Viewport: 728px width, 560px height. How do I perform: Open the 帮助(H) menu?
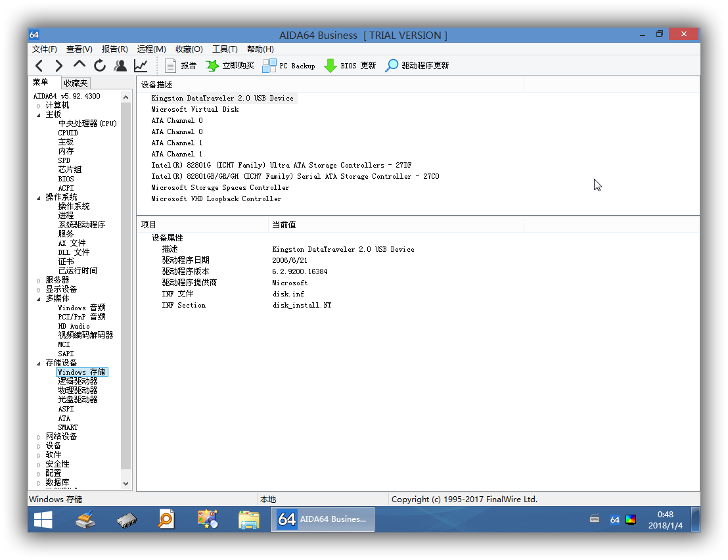[260, 49]
